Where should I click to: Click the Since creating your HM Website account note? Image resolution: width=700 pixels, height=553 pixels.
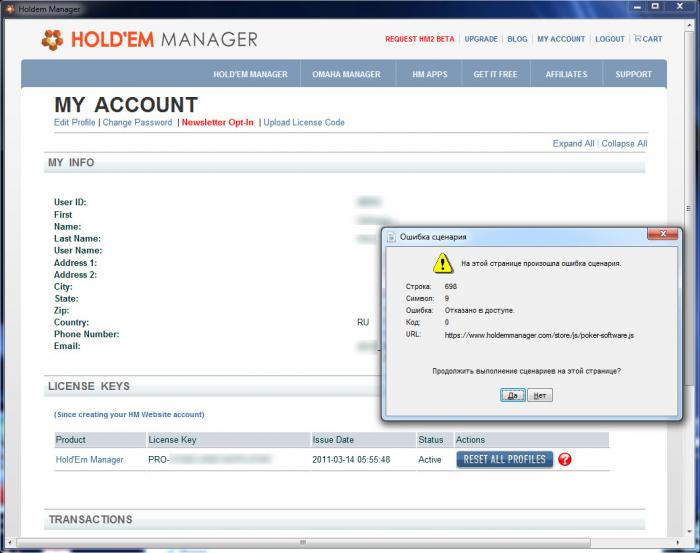pos(129,414)
